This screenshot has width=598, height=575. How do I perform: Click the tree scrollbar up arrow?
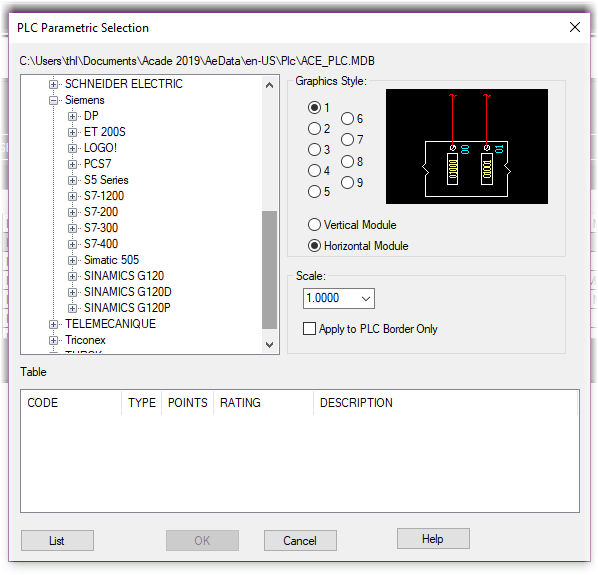(270, 85)
